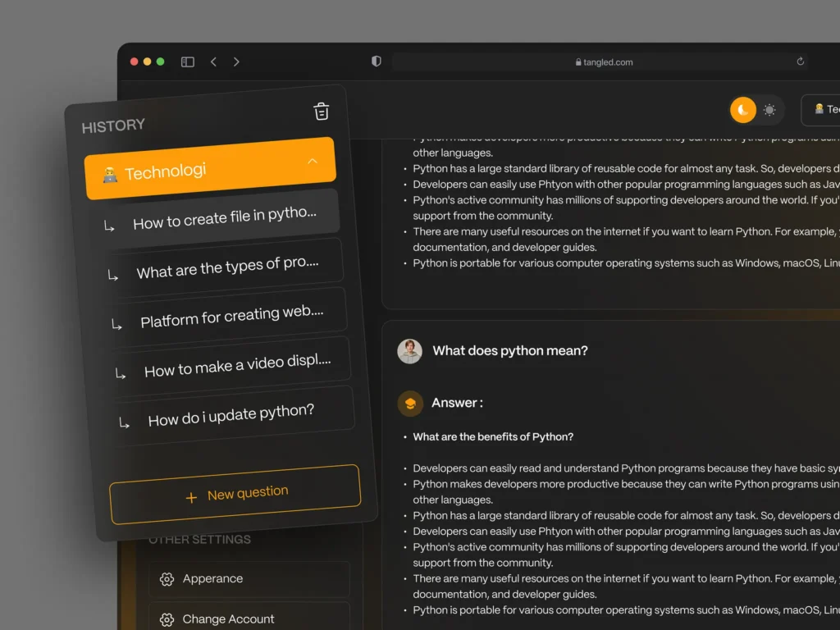
Task: Click the Apperance gear icon
Action: pos(167,579)
